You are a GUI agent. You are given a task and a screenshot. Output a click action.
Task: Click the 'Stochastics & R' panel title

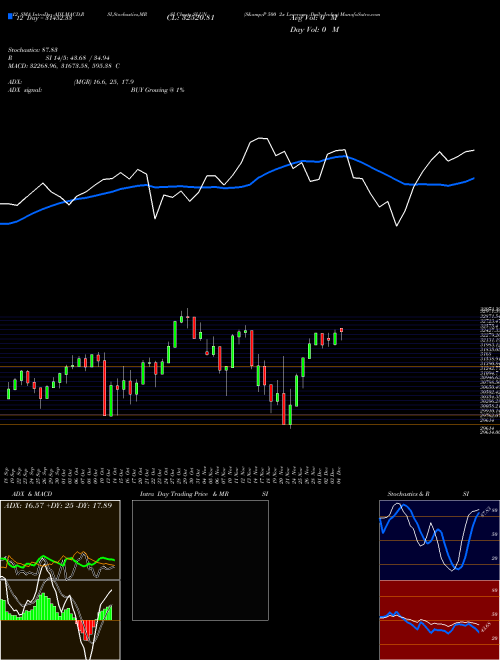point(408,494)
